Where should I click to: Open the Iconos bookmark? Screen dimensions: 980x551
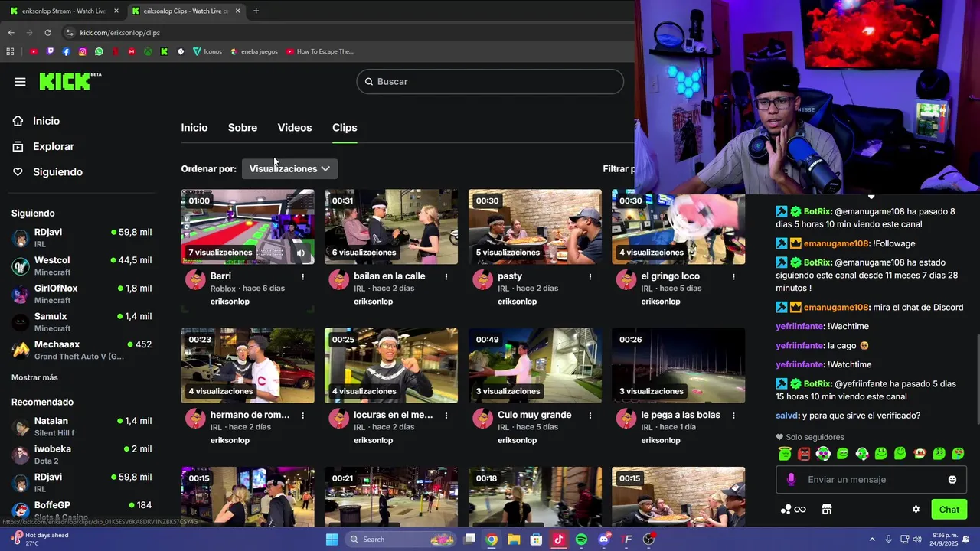207,51
